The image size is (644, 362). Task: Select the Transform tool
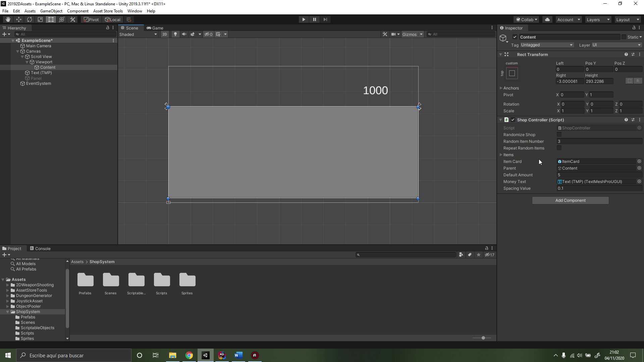point(62,19)
